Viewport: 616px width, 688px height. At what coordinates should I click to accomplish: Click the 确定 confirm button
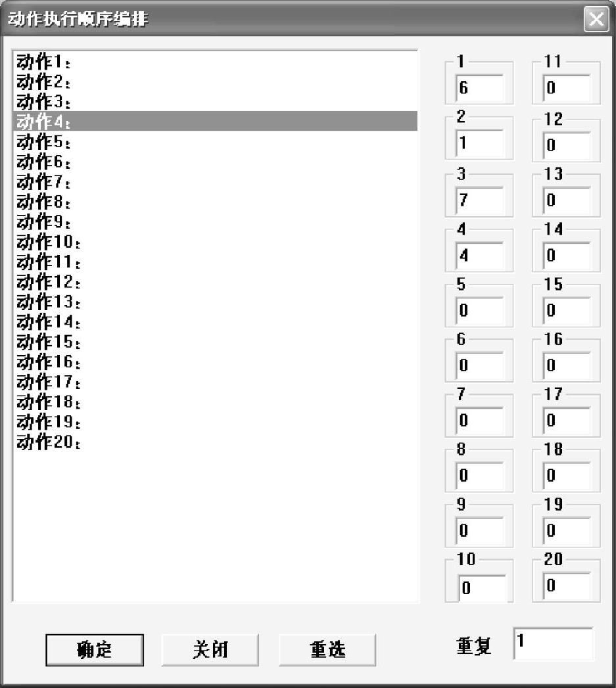click(95, 650)
